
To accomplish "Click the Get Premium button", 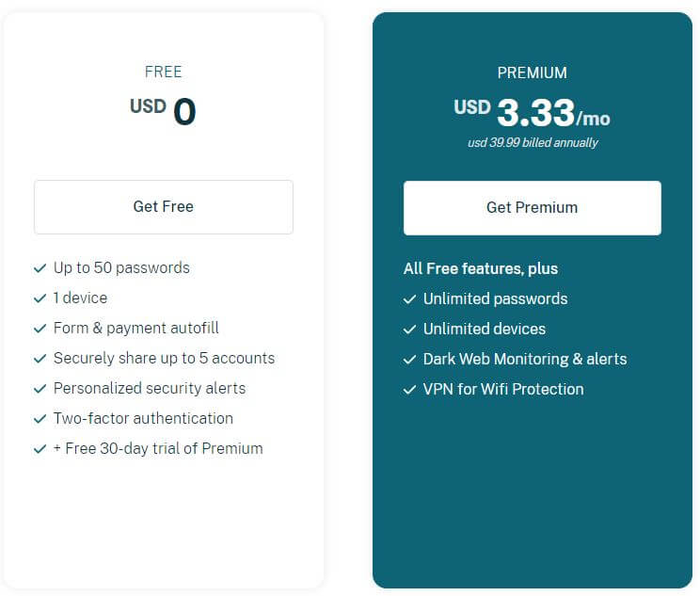I will coord(533,208).
